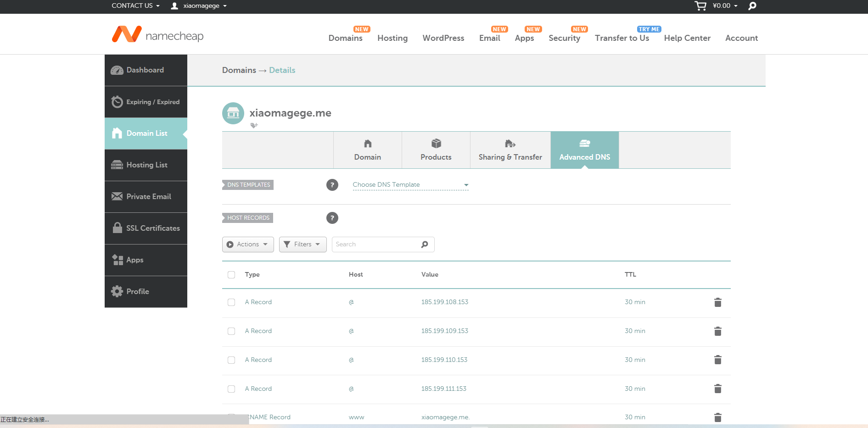Click the add tag icon under domain name
Screen dimensions: 868x428
pyautogui.click(x=254, y=125)
